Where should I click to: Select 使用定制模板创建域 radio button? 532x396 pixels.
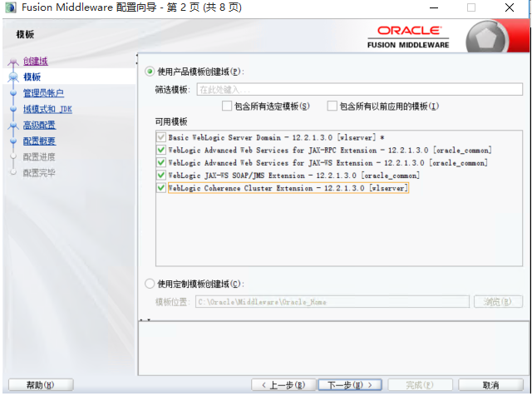150,284
